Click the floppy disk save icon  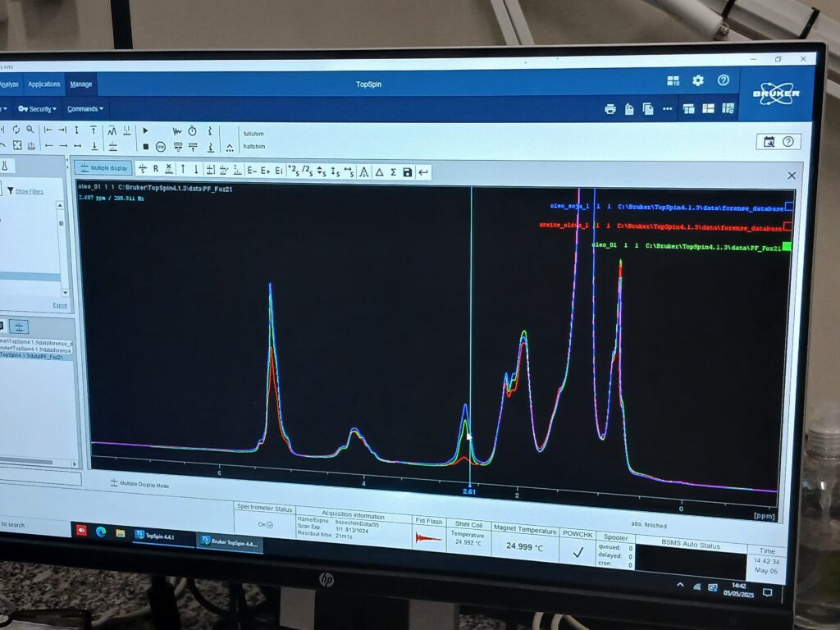pyautogui.click(x=408, y=172)
